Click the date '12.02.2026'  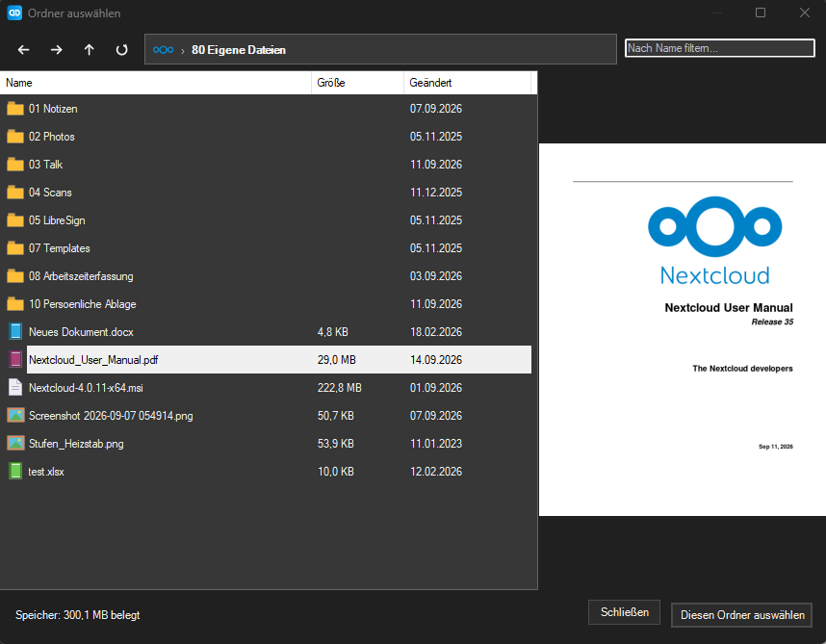[x=436, y=472]
